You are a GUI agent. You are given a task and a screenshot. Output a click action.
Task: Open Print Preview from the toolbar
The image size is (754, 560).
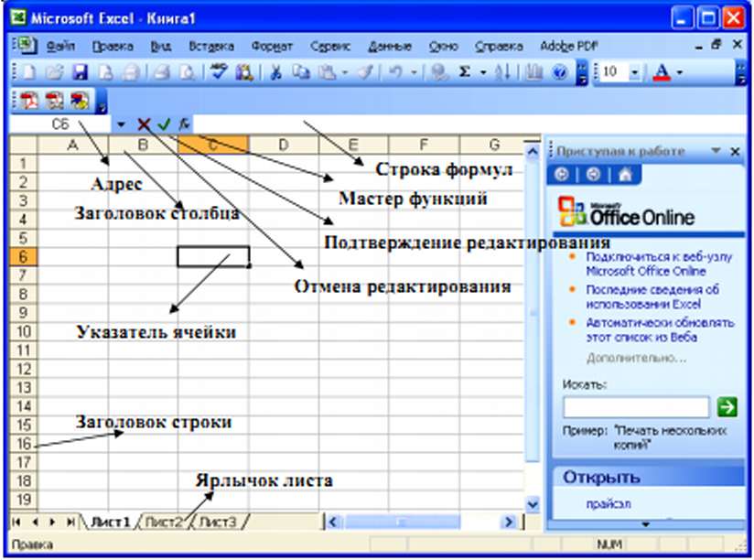pyautogui.click(x=188, y=72)
